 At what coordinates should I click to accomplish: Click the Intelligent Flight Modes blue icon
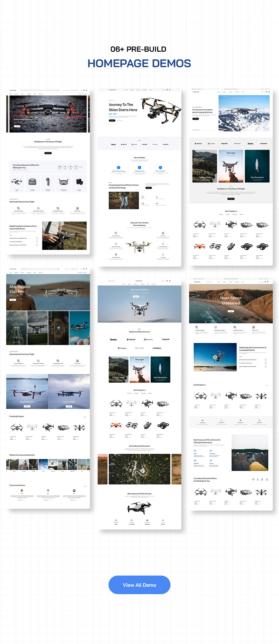[139, 168]
